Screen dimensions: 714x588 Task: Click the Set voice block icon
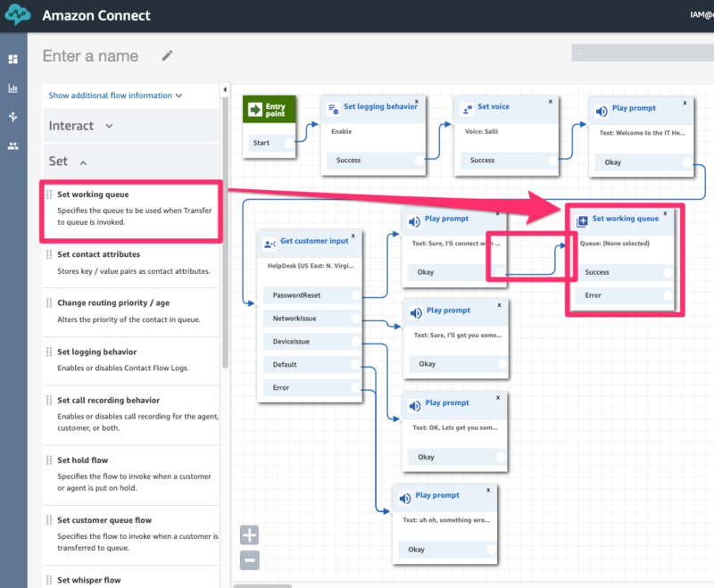tap(467, 109)
